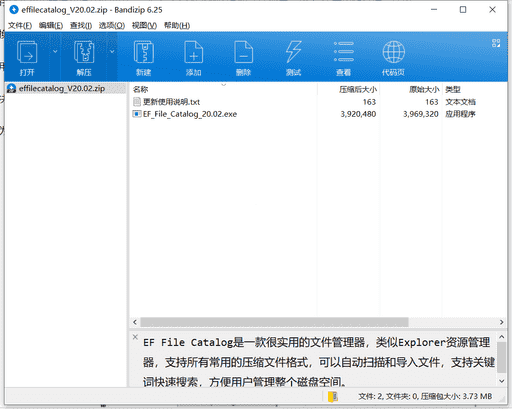Open the 文件(F) menu
The height and width of the screenshot is (409, 512).
(20, 25)
